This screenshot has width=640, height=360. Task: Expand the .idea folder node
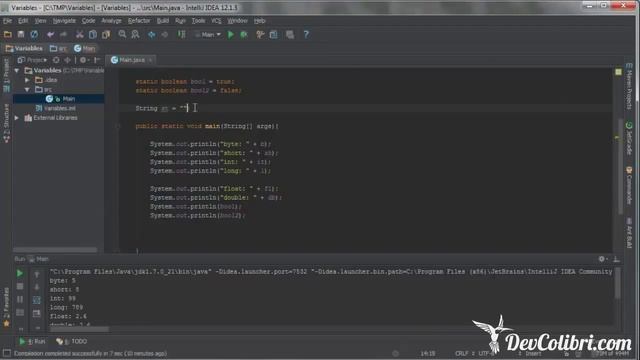[x=27, y=80]
